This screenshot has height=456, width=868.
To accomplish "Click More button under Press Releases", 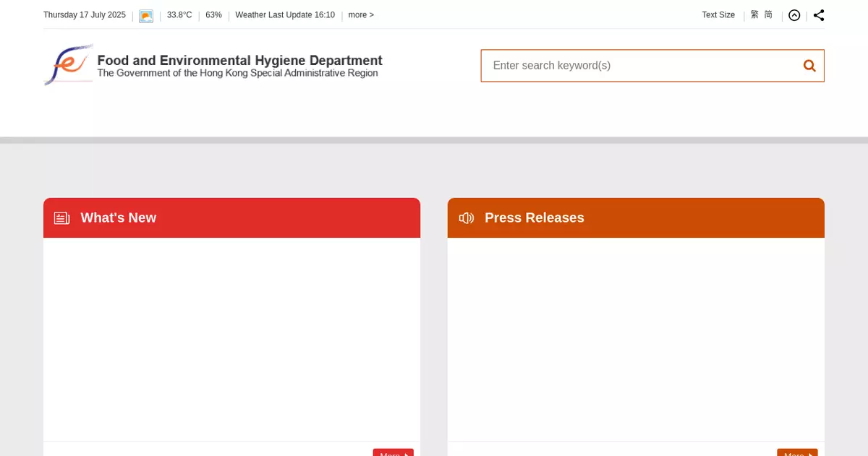I will [x=797, y=453].
